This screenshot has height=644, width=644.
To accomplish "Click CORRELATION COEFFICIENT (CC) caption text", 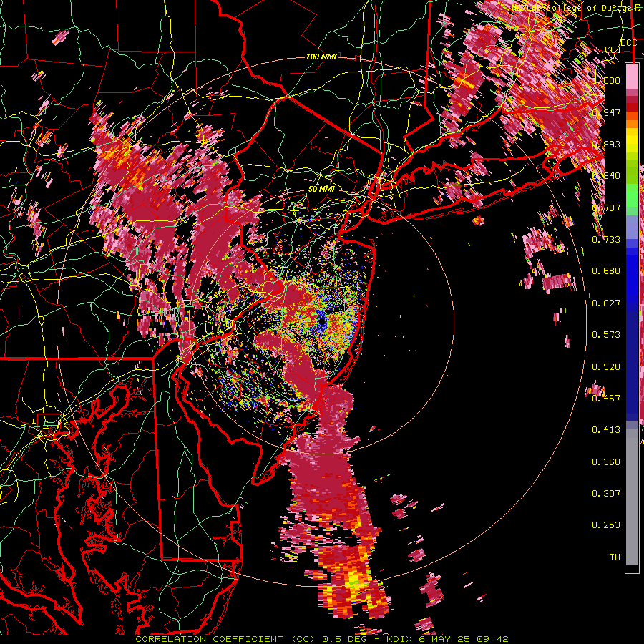I will (x=226, y=639).
